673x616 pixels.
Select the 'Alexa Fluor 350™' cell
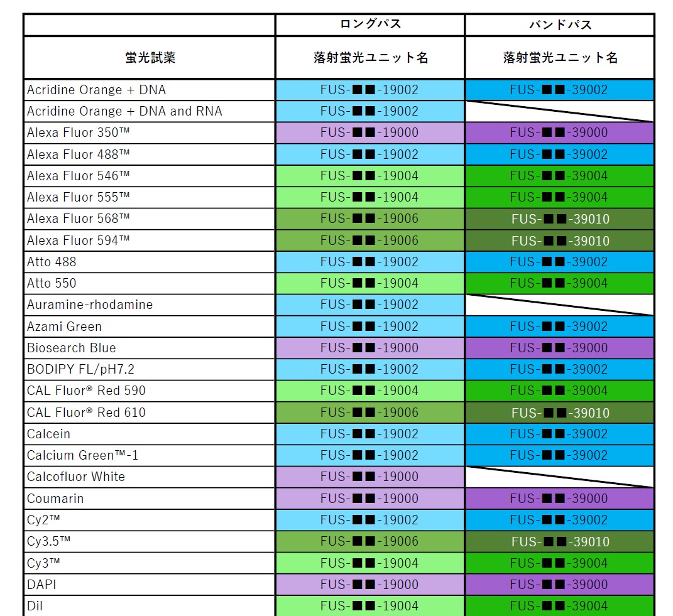(x=150, y=132)
